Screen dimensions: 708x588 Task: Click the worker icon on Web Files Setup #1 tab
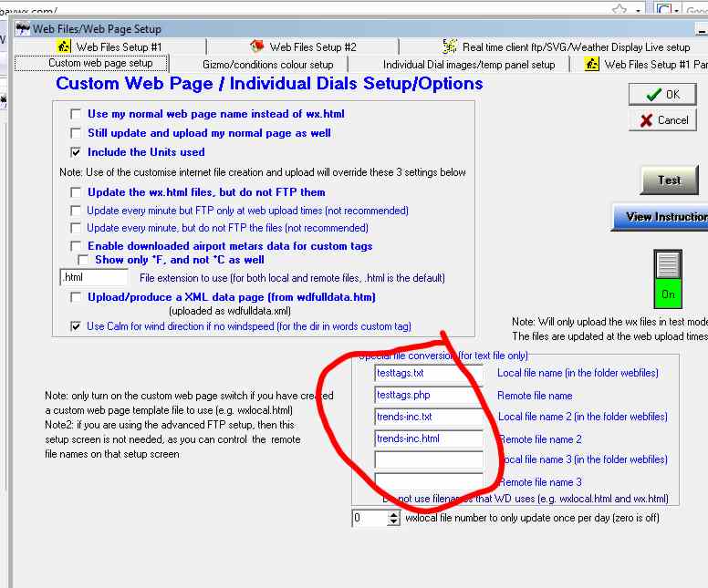(x=63, y=46)
